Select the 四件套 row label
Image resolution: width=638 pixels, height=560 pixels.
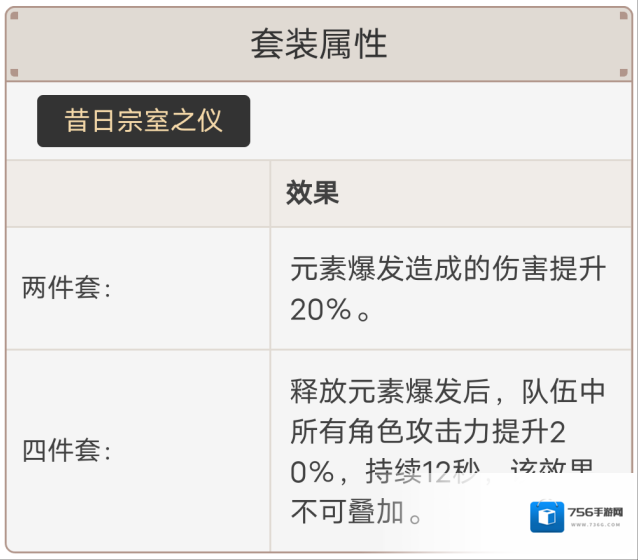[67, 450]
